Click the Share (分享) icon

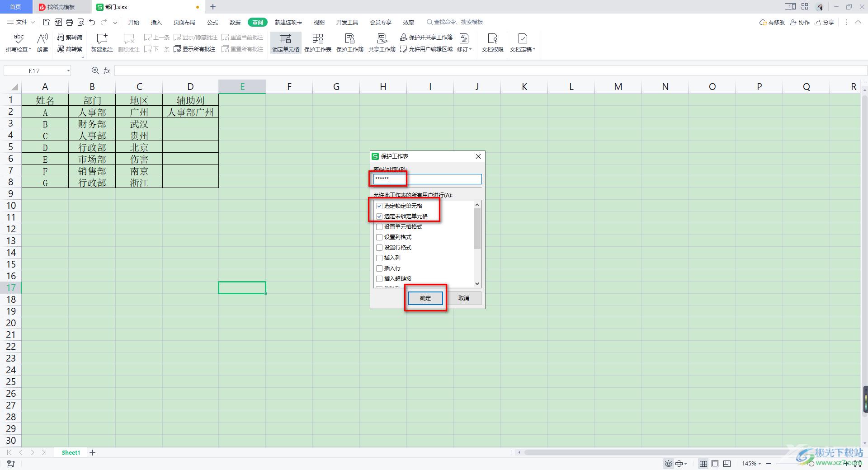click(x=824, y=22)
